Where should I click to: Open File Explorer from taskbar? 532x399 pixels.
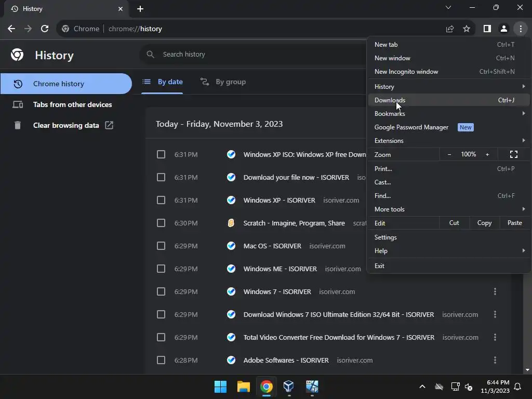coord(243,387)
